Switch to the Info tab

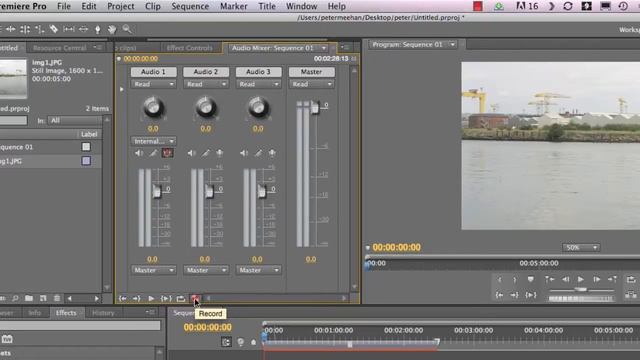tap(35, 313)
